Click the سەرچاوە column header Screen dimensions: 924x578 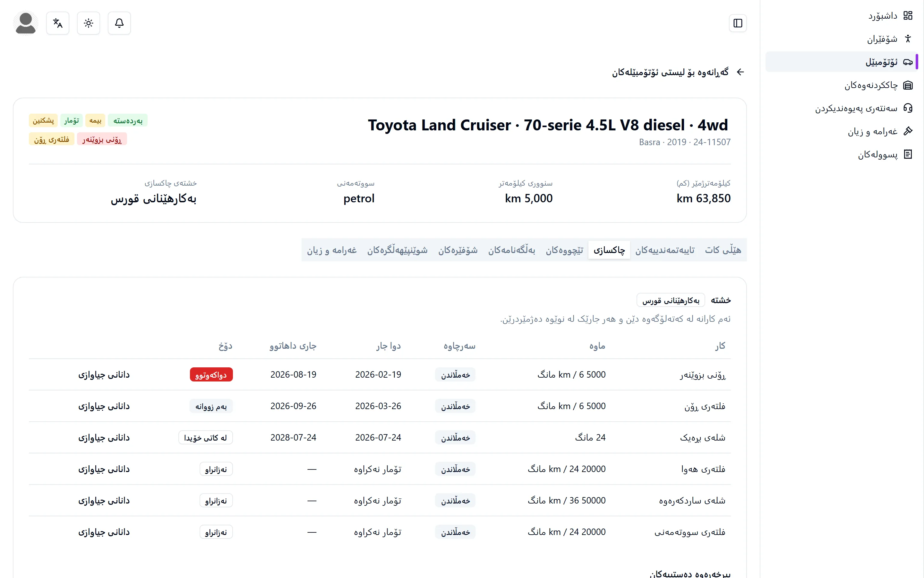coord(459,346)
